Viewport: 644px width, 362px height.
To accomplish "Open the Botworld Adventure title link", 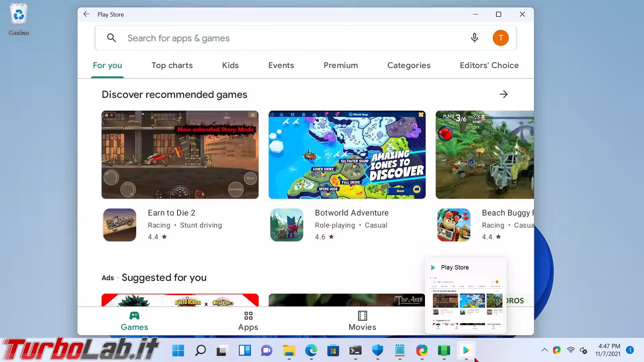I will point(352,213).
